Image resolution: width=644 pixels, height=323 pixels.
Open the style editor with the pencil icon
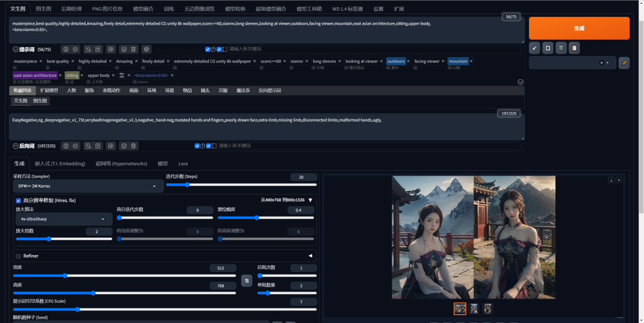pos(623,62)
